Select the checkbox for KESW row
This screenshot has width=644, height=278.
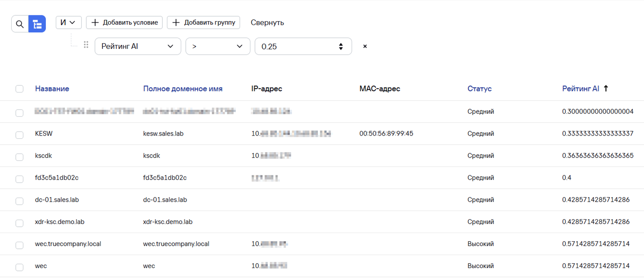click(19, 135)
